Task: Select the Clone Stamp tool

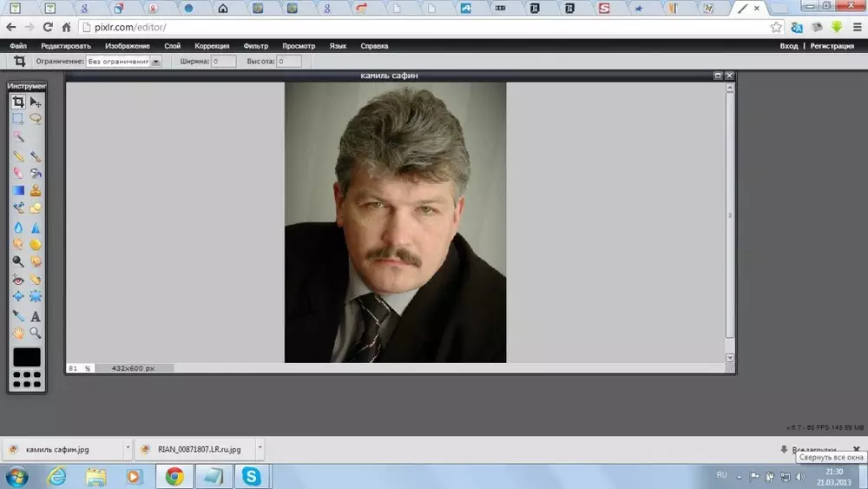Action: [36, 191]
